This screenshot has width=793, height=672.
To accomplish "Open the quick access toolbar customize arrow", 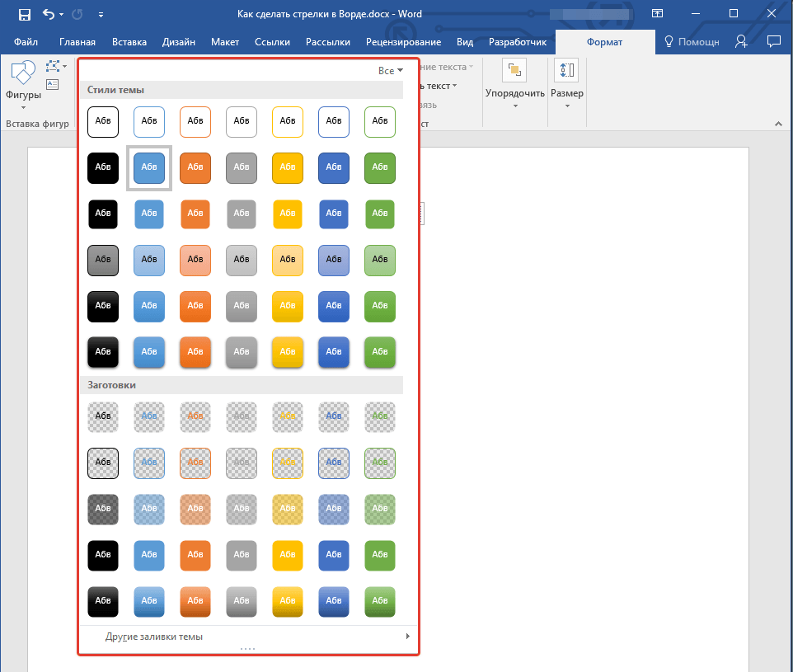I will pyautogui.click(x=101, y=14).
